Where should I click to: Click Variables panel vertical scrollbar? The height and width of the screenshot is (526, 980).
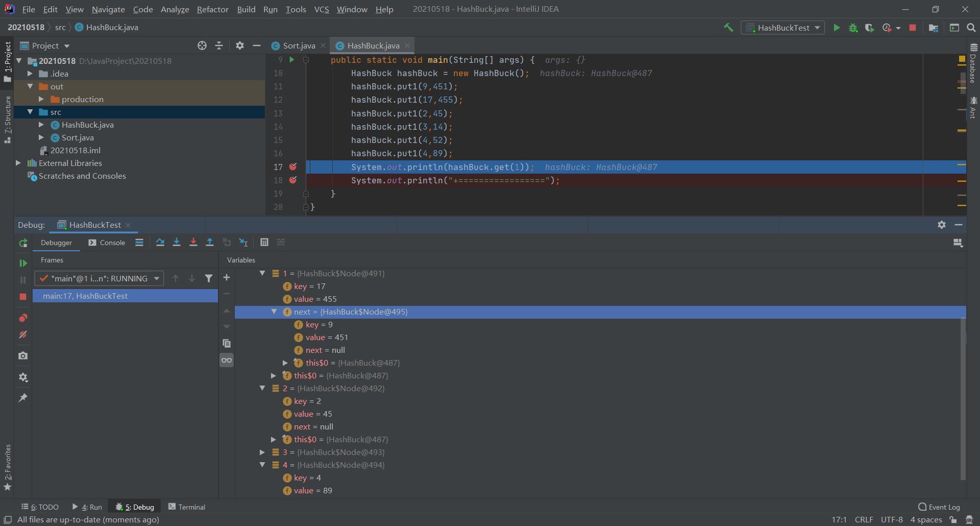(x=963, y=398)
